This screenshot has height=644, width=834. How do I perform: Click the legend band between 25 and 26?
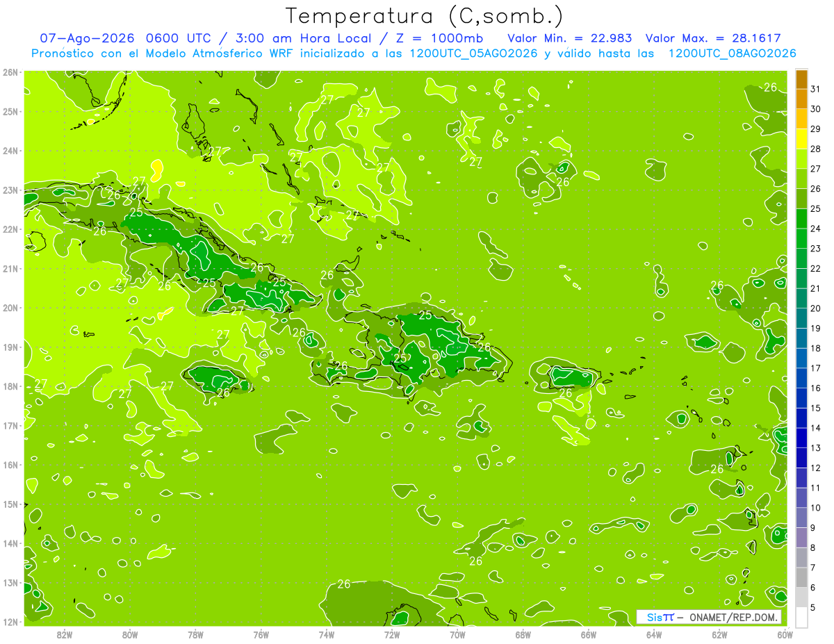click(801, 199)
